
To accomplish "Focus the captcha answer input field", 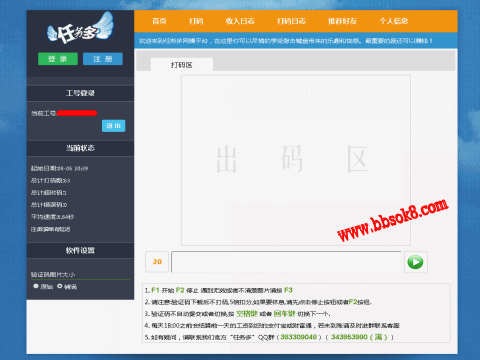I will (286, 262).
